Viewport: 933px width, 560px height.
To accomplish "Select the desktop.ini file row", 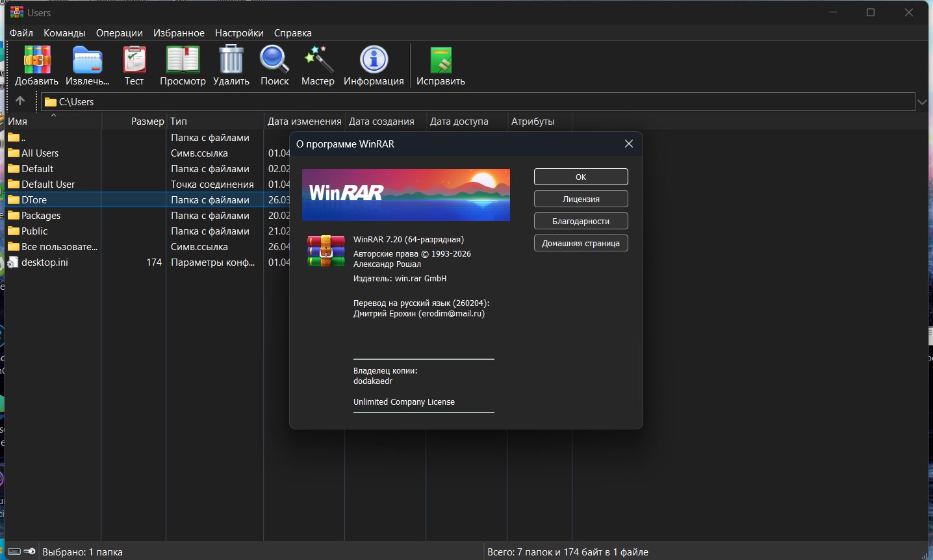I will 45,262.
